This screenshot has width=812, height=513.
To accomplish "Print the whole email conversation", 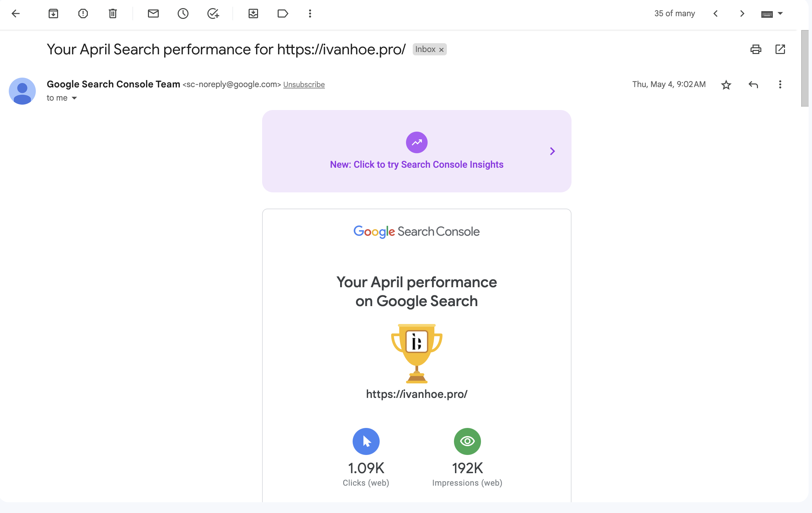I will pos(756,50).
